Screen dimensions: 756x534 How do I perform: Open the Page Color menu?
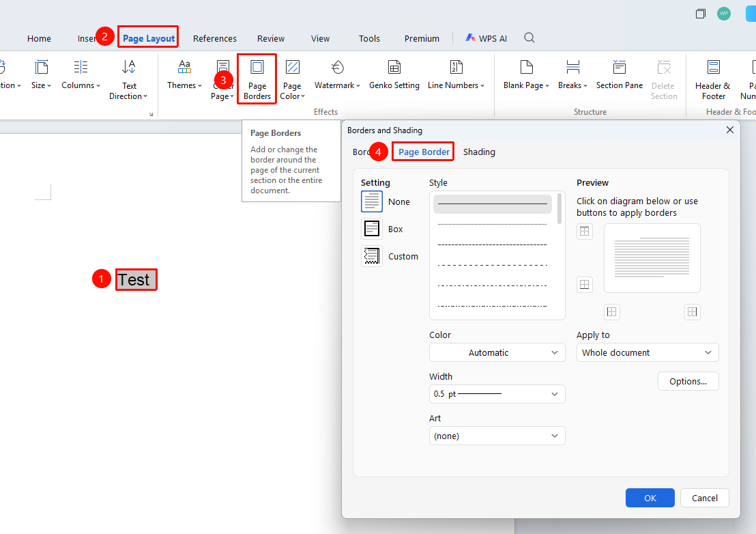click(292, 79)
